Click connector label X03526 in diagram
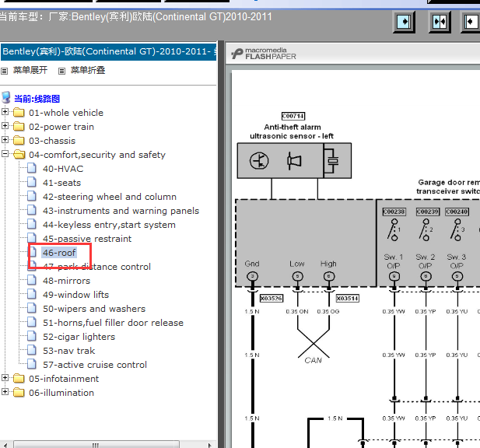The image size is (480, 448). 272,299
